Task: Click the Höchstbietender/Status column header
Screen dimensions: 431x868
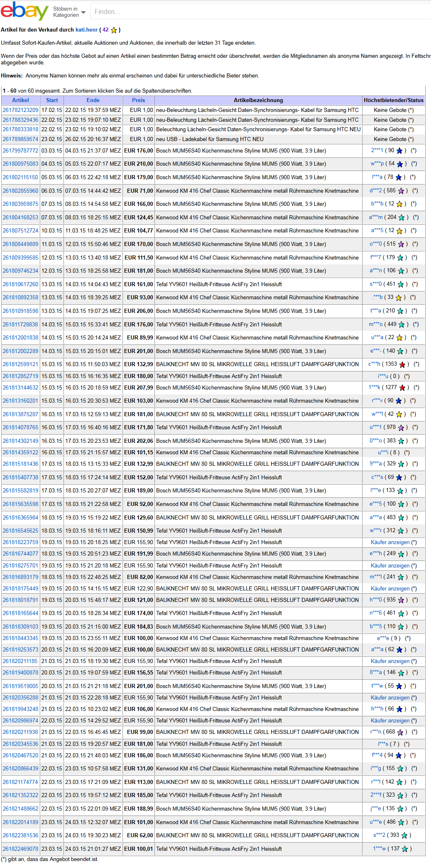Action: point(394,100)
